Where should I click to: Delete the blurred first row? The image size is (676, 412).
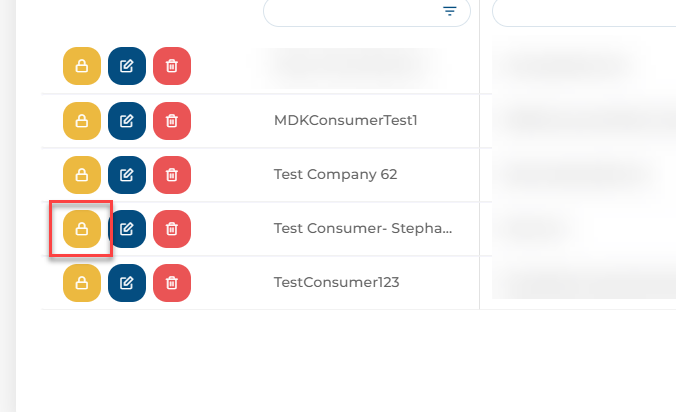172,66
